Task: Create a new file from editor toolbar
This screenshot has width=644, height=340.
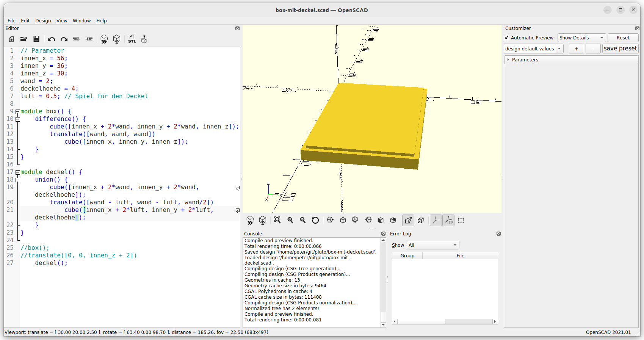Action: click(x=11, y=39)
